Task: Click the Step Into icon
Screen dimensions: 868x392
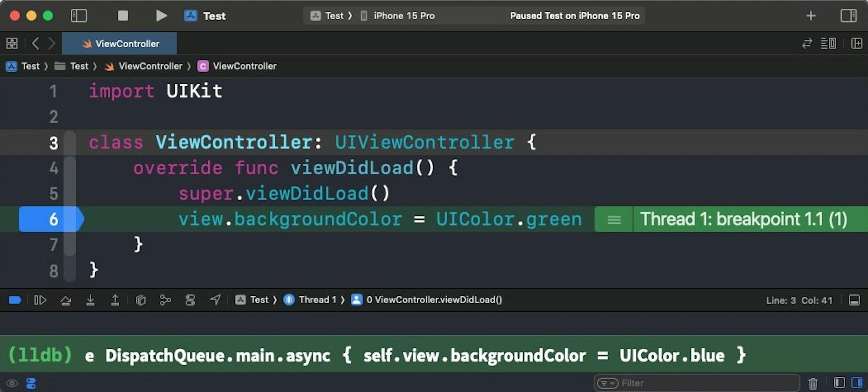Action: [x=90, y=300]
